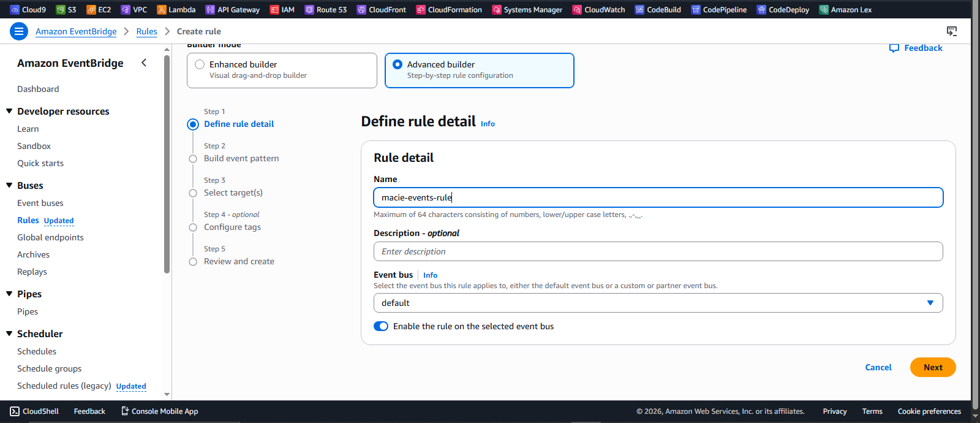This screenshot has width=980, height=423.
Task: Open the Info link beside Event bus
Action: click(x=430, y=275)
